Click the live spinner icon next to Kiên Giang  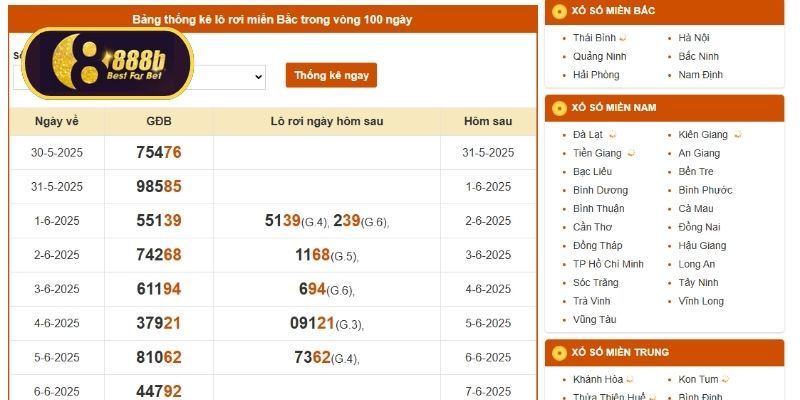tap(737, 135)
